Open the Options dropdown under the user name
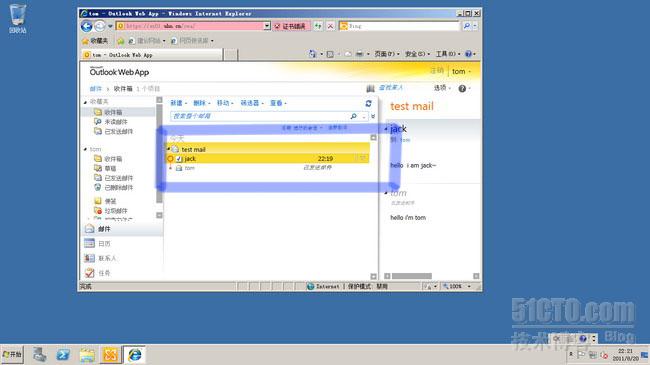This screenshot has height=365, width=650. 442,88
